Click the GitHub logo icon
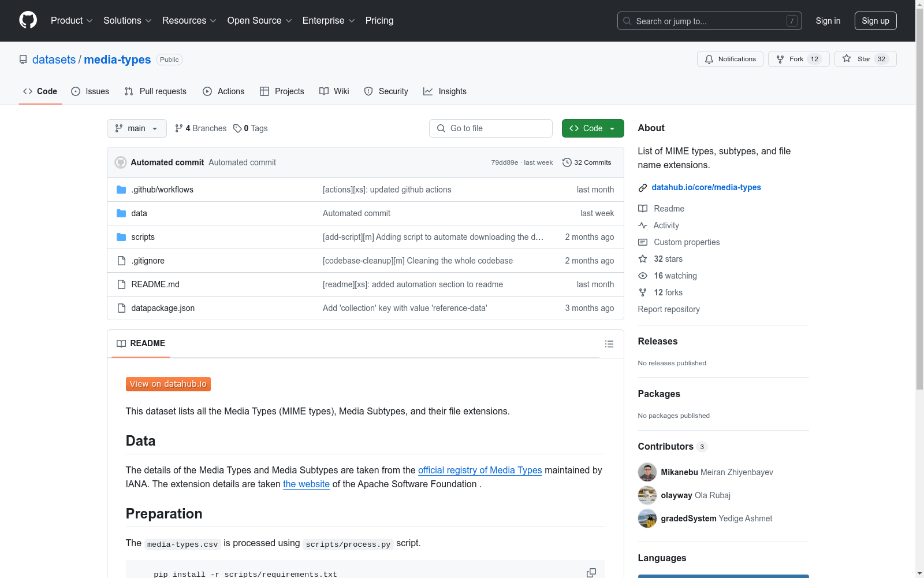 (x=28, y=20)
